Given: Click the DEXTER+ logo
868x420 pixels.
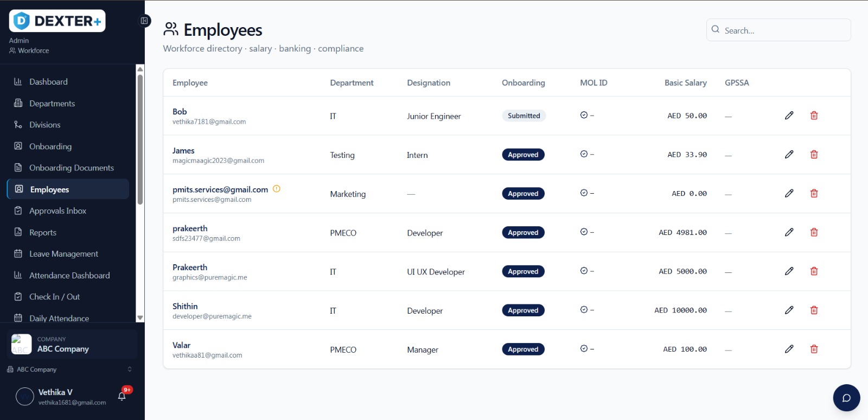Looking at the screenshot, I should click(x=57, y=21).
